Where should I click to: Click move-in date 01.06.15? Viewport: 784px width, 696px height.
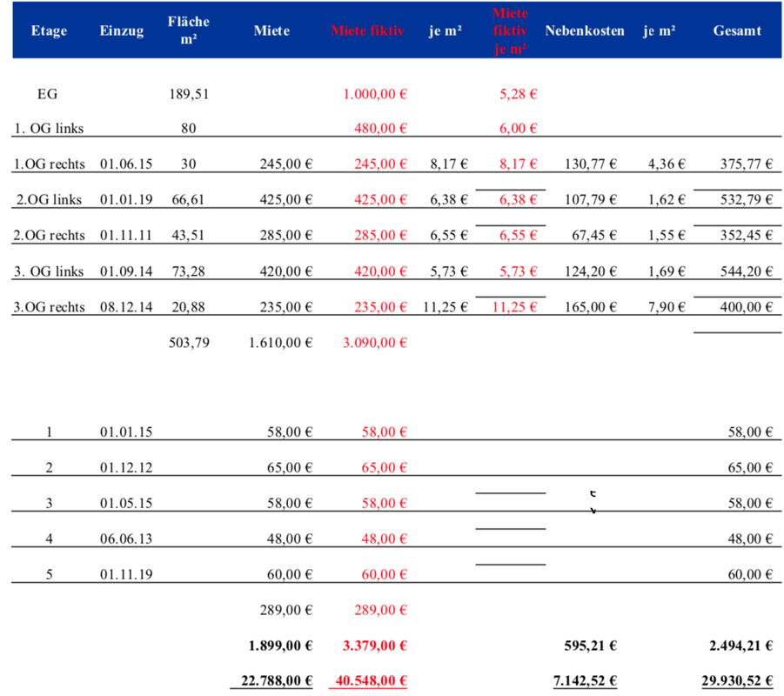pos(126,164)
